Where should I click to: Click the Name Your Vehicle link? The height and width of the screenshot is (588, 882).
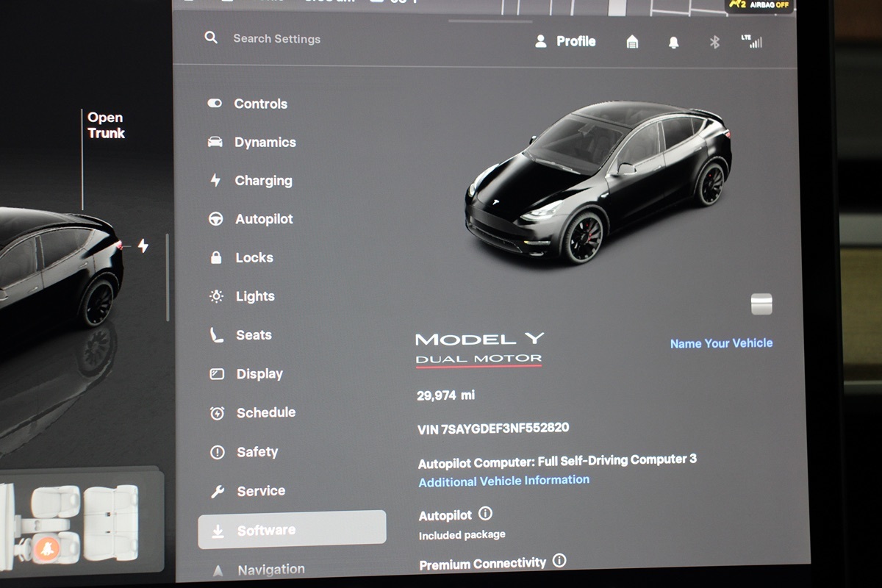(x=721, y=343)
